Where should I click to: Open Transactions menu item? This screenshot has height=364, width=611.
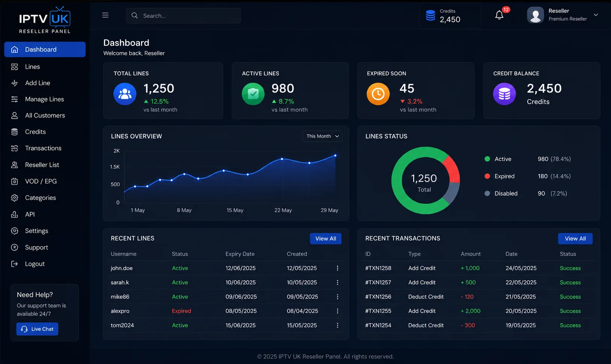point(45,148)
